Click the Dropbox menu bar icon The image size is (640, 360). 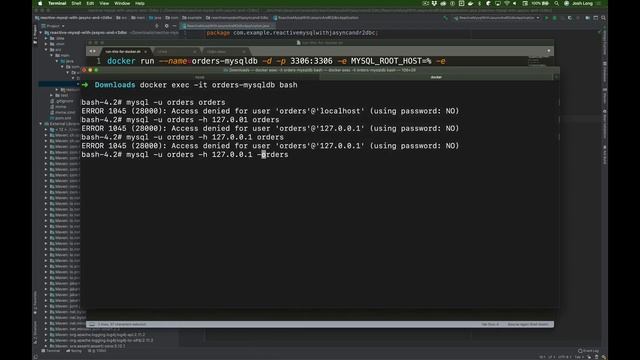434,3
